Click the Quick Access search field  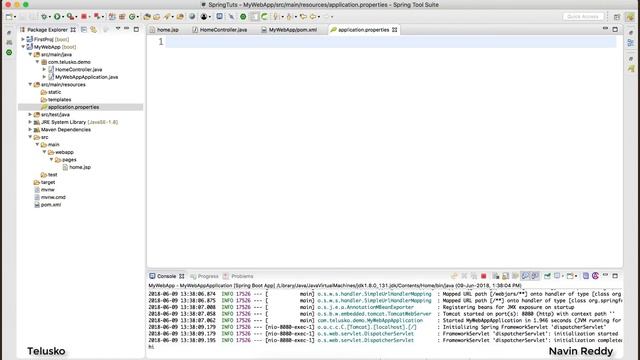coord(583,17)
